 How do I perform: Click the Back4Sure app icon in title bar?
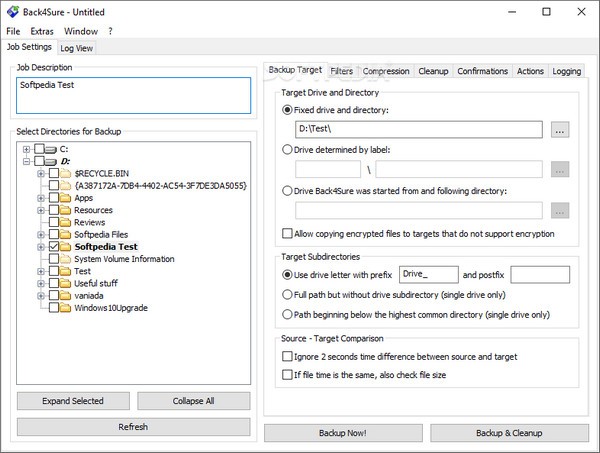tap(12, 11)
